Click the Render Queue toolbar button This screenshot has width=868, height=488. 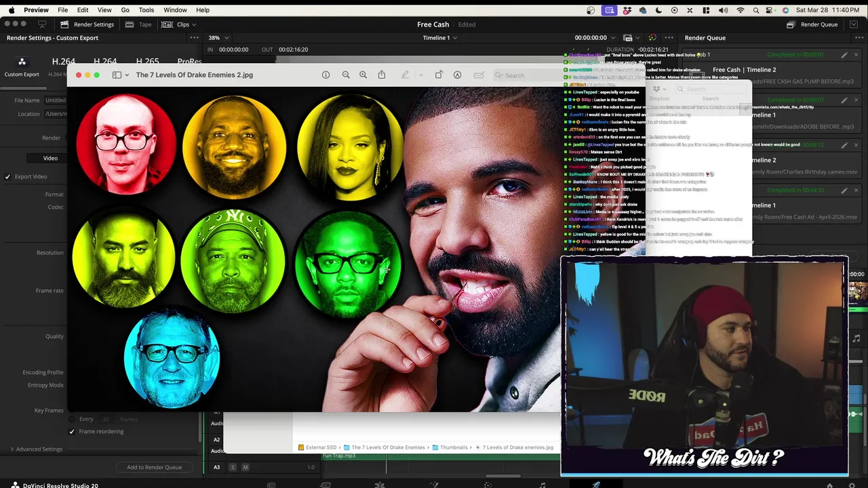(x=812, y=24)
